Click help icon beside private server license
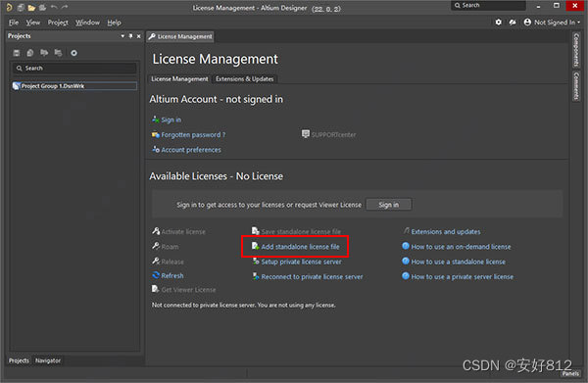The height and width of the screenshot is (383, 588). pos(406,276)
